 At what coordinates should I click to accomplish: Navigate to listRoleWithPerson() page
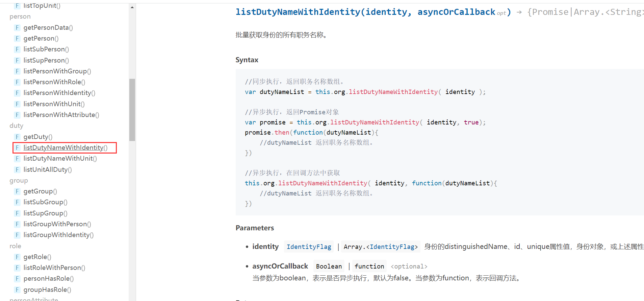tap(54, 268)
